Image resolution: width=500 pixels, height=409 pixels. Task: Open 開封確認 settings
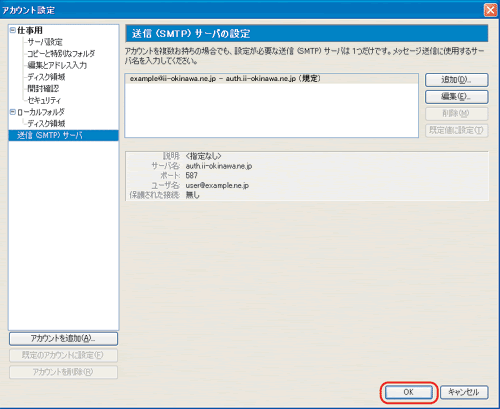click(x=43, y=89)
